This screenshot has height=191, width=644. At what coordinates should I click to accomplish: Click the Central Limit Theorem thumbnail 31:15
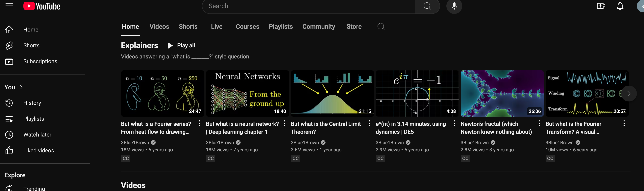(332, 93)
